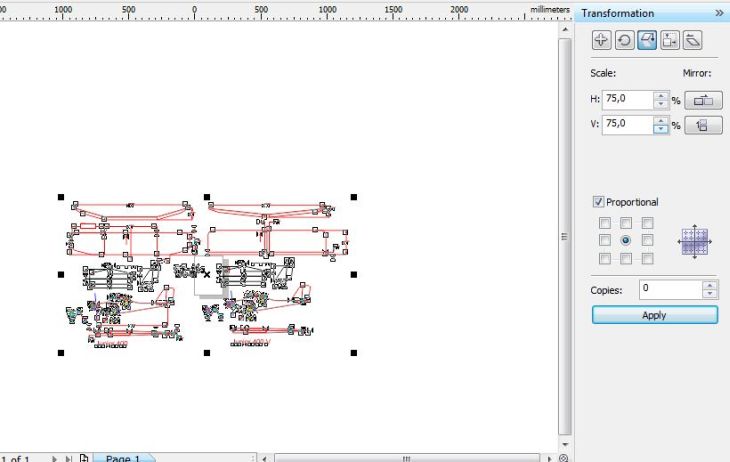
Task: Click the horizontal scrollbar thumb
Action: [x=407, y=459]
